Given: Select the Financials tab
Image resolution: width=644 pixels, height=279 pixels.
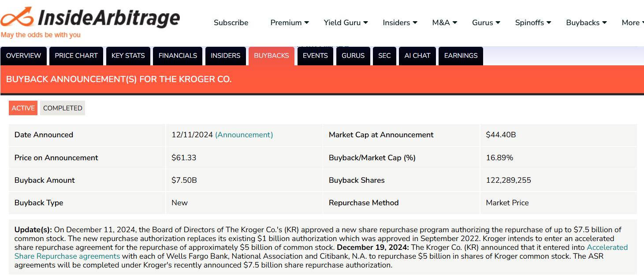Looking at the screenshot, I should click(x=178, y=56).
